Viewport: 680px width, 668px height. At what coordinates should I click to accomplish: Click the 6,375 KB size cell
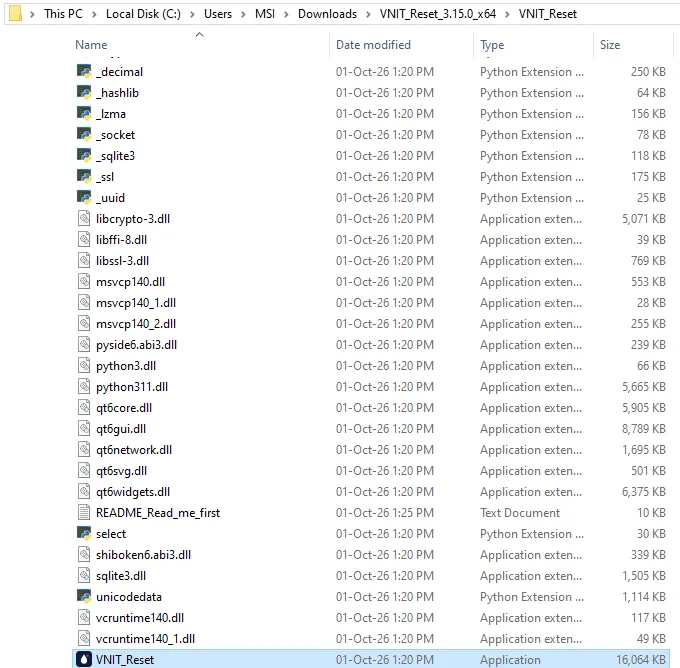coord(644,492)
